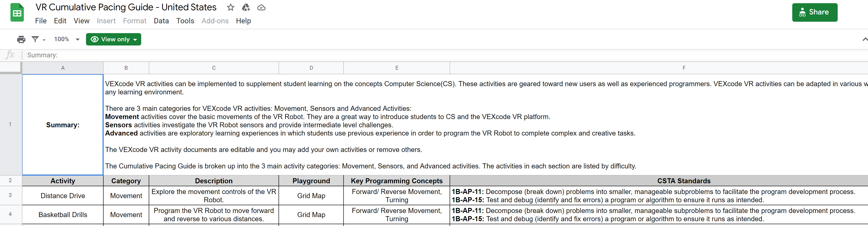The image size is (868, 226).
Task: Star the spreadsheet
Action: pyautogui.click(x=230, y=7)
